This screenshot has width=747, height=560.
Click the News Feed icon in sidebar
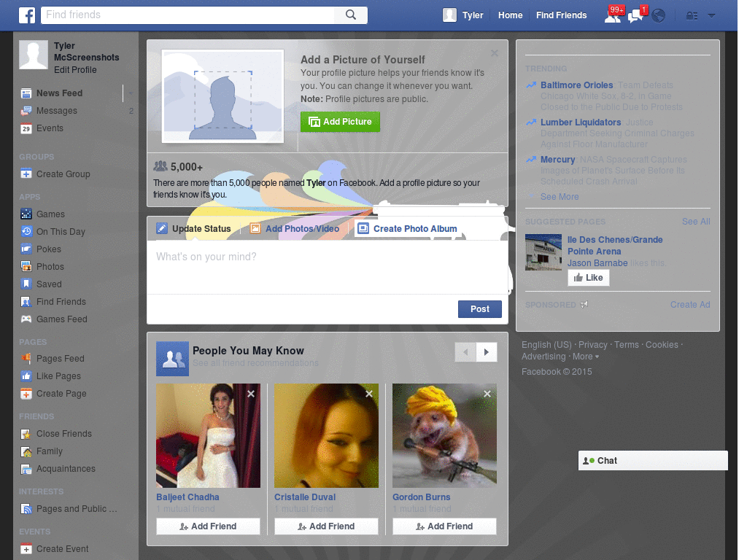pyautogui.click(x=26, y=93)
